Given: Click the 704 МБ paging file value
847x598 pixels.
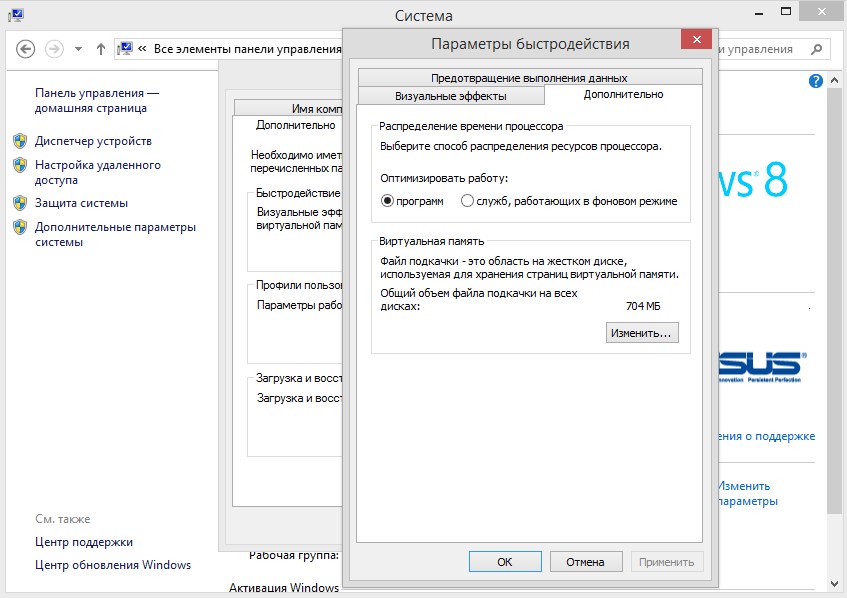Looking at the screenshot, I should (x=643, y=306).
